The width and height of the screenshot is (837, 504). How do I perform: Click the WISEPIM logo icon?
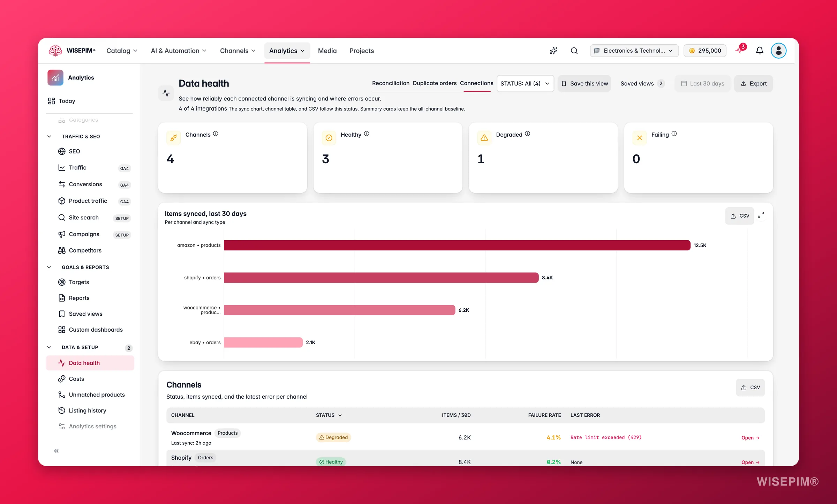coord(55,51)
